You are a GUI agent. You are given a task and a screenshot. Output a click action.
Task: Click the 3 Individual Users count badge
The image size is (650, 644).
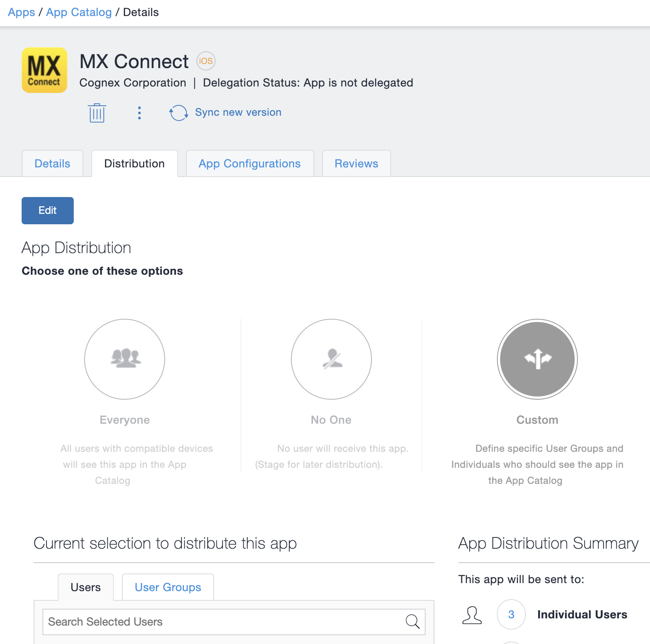pyautogui.click(x=511, y=614)
